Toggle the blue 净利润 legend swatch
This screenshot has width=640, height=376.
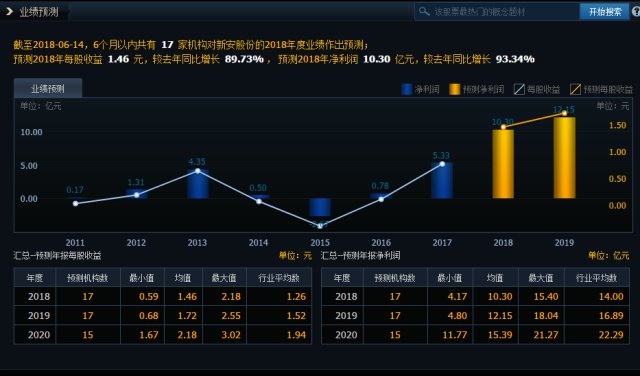407,89
